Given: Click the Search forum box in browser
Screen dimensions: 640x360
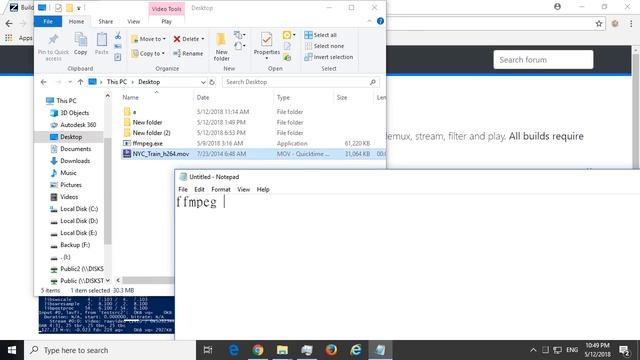Looking at the screenshot, I should pos(543,60).
